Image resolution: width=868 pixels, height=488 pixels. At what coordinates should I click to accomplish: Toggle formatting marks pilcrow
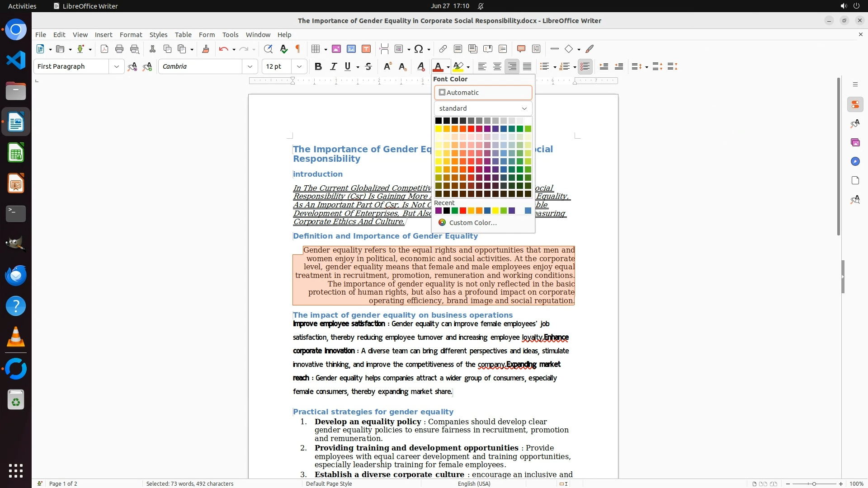[298, 49]
